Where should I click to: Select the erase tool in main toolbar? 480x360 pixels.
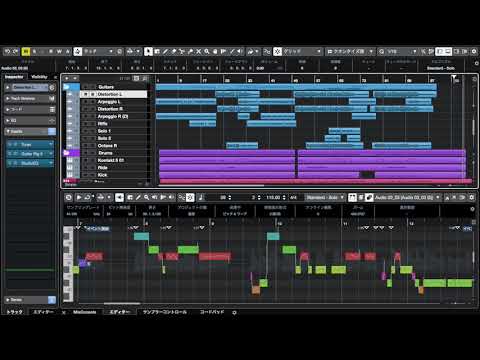(174, 51)
